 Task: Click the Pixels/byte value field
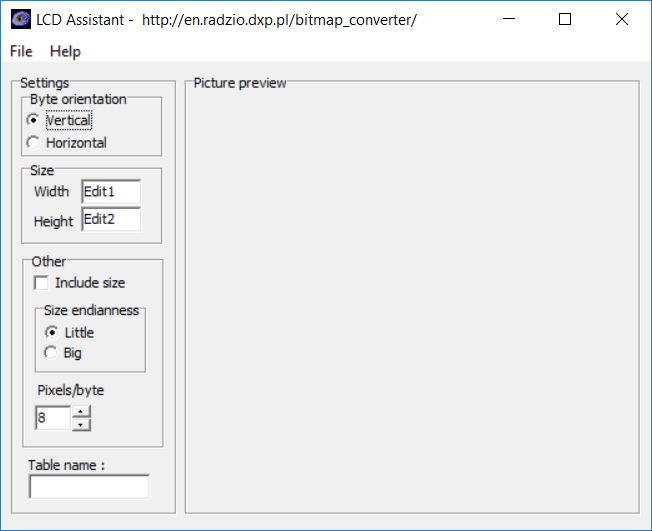click(53, 417)
